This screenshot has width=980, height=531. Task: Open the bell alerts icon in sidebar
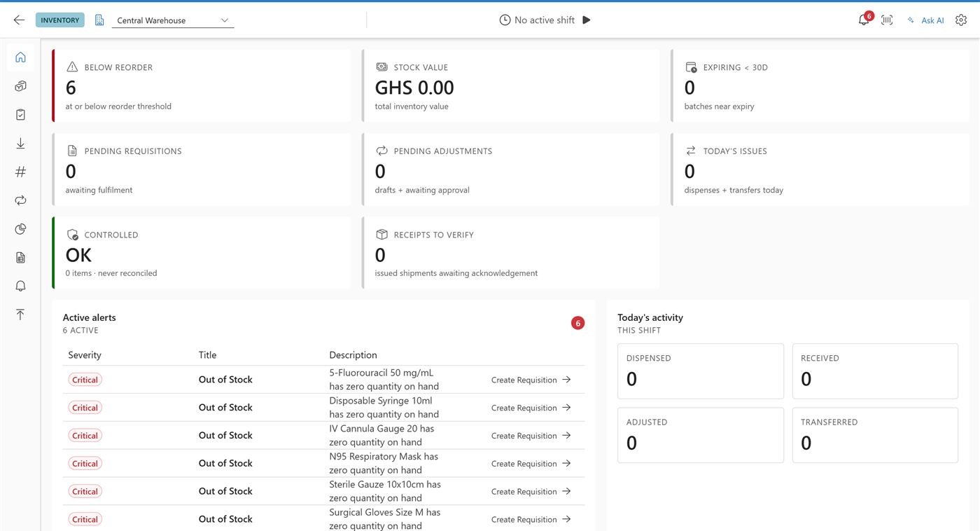[20, 286]
